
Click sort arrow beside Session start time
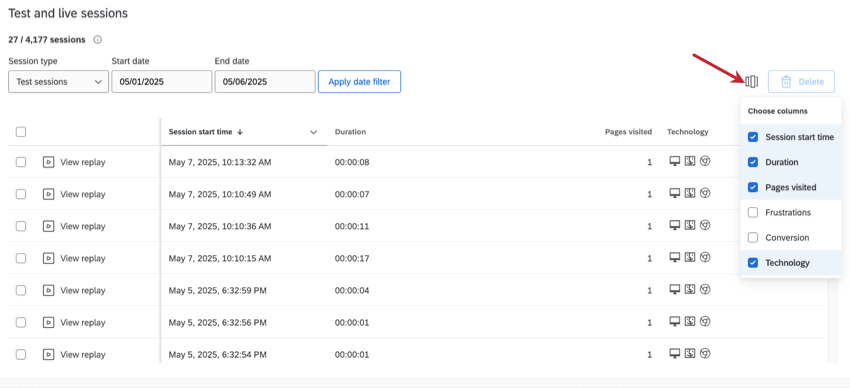point(240,132)
